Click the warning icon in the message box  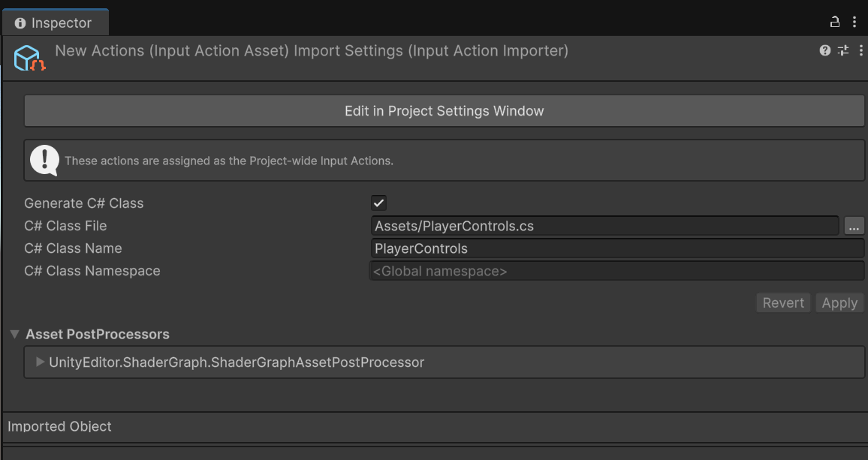44,160
